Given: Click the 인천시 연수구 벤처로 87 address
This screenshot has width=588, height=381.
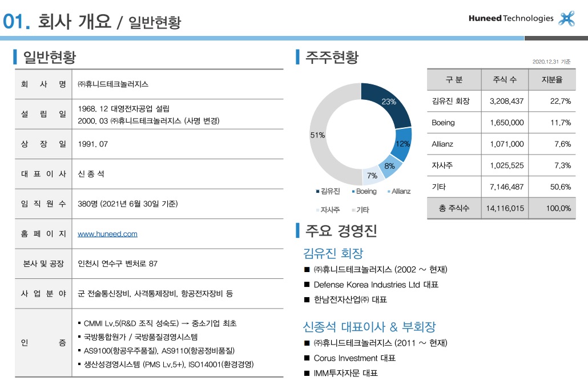Looking at the screenshot, I should click(x=118, y=264).
